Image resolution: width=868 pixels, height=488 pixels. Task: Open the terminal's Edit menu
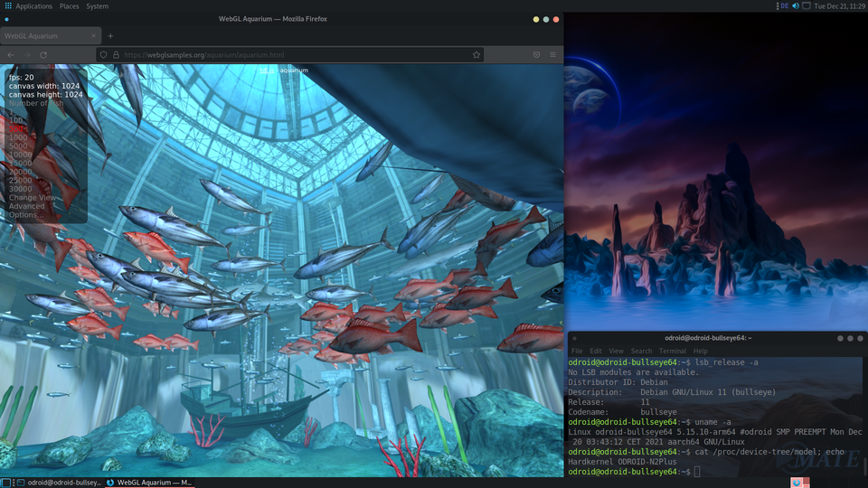click(596, 351)
